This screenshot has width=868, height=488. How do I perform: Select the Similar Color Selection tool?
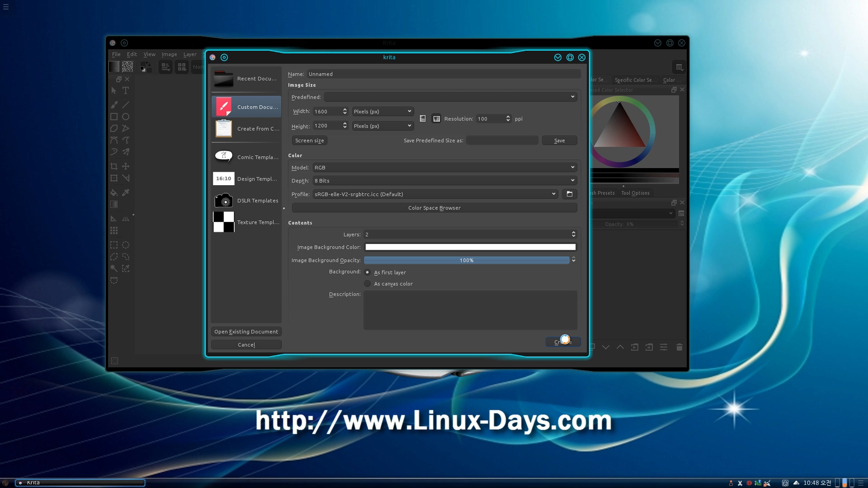(126, 268)
